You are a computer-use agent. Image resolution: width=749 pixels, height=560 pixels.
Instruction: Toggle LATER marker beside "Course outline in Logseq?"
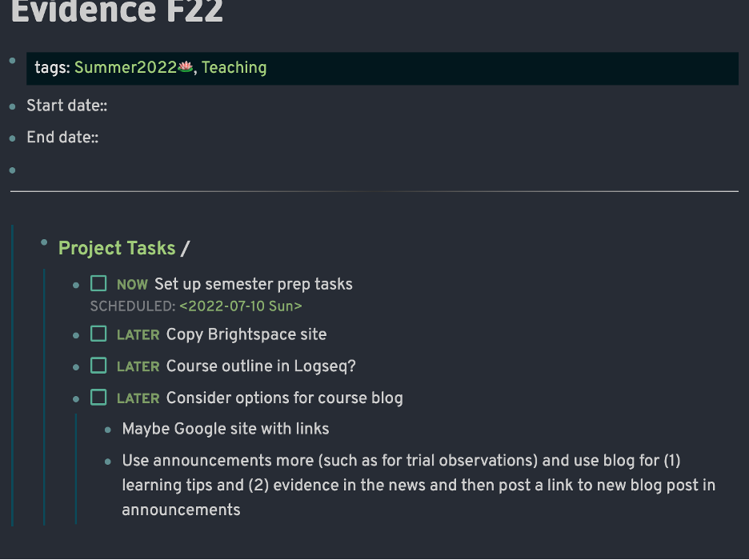[138, 366]
